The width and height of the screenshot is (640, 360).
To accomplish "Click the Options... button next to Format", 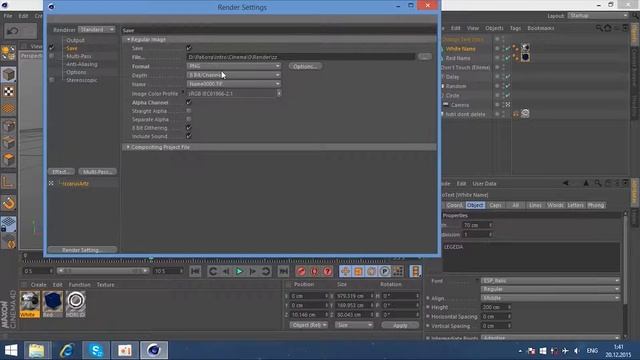I will [x=305, y=66].
